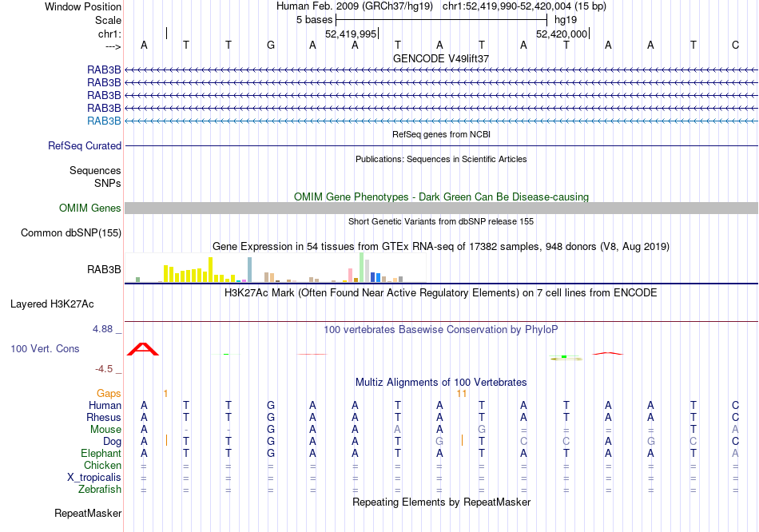Click the OMIM Gene Phenotypes green title
Screen dimensions: 759x532
coord(441,197)
